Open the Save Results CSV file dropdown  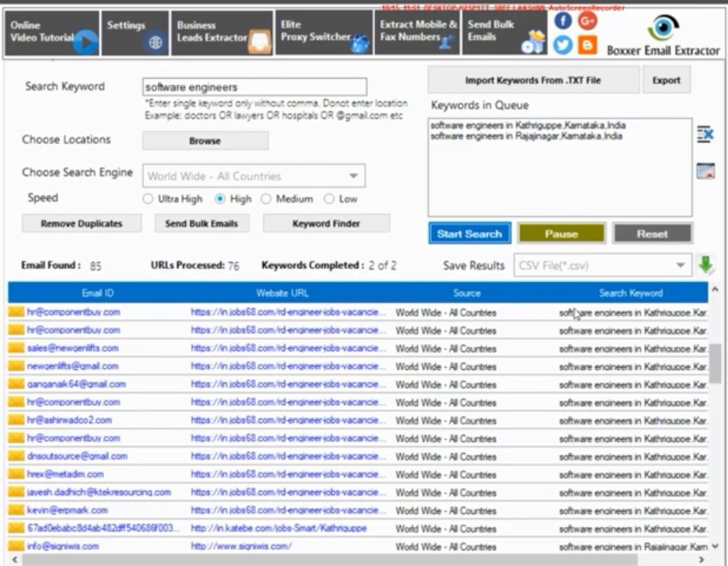603,265
